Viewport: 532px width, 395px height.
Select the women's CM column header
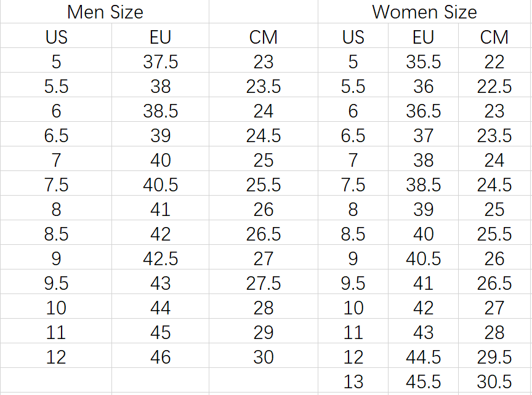tap(494, 37)
